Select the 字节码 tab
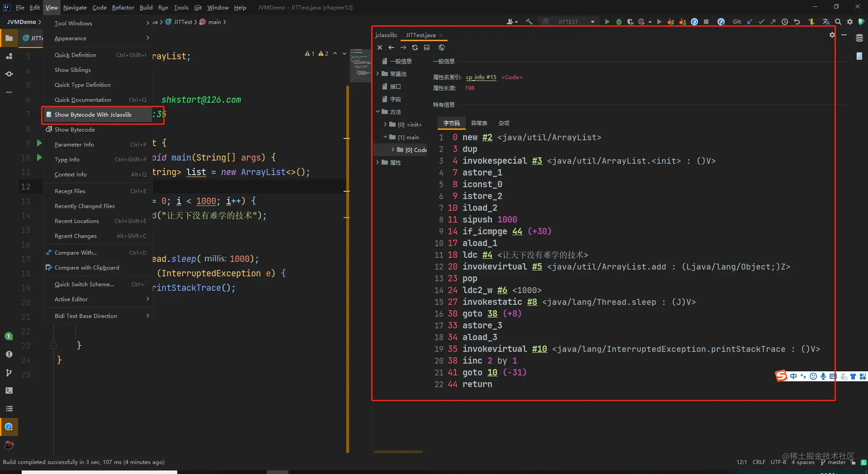 pos(452,123)
